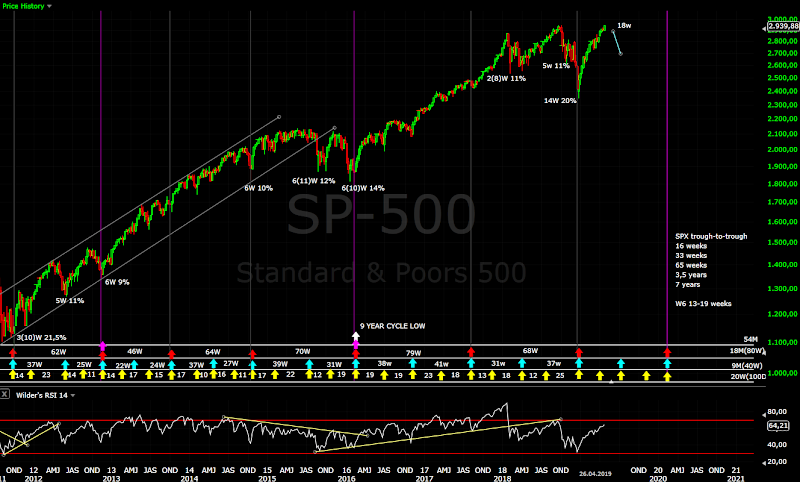This screenshot has width=800, height=482.
Task: Click the 80,00 level on the RSI axis
Action: [777, 412]
